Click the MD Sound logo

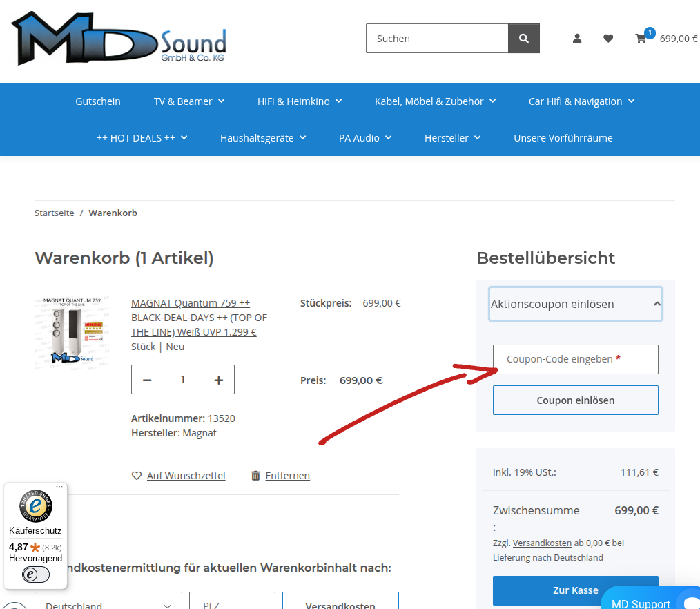[x=119, y=39]
